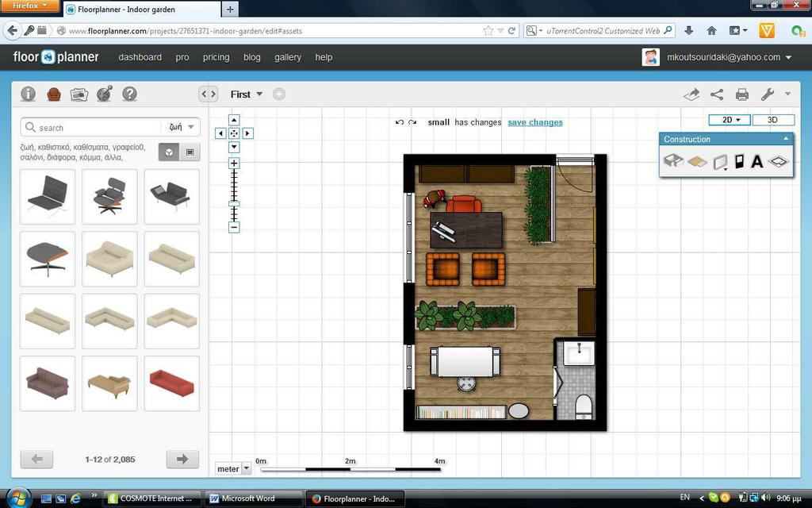Pan the canvas right
812x508 pixels.
(x=247, y=133)
